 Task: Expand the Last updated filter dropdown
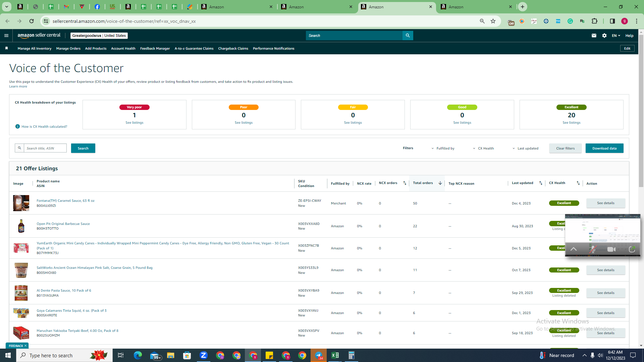click(525, 148)
